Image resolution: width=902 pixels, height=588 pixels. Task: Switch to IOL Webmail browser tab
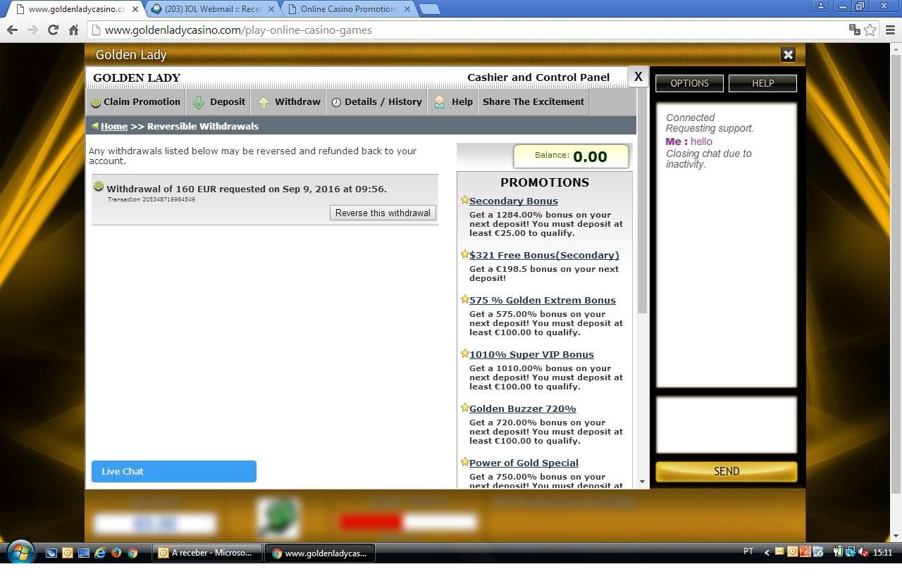(x=213, y=9)
